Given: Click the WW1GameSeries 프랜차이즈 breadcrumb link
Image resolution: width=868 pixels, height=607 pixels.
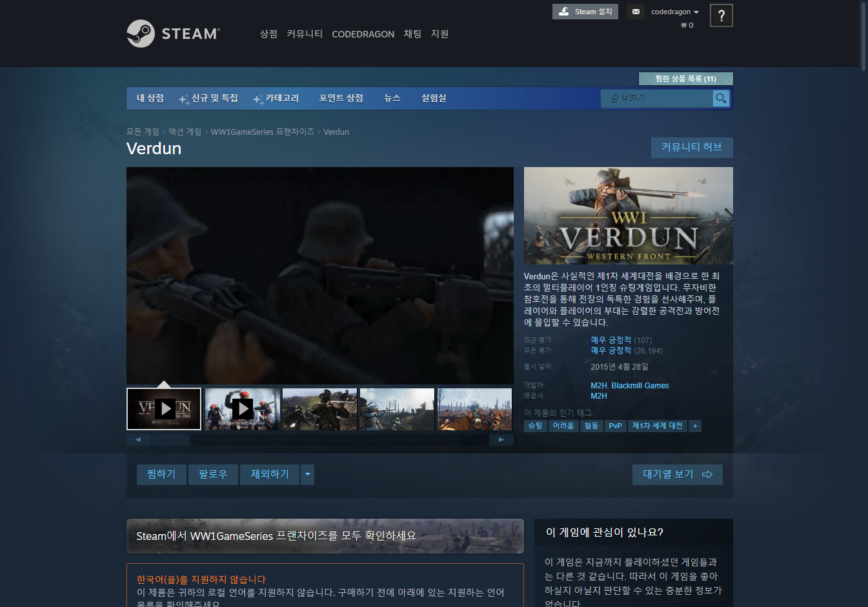Looking at the screenshot, I should (x=262, y=132).
